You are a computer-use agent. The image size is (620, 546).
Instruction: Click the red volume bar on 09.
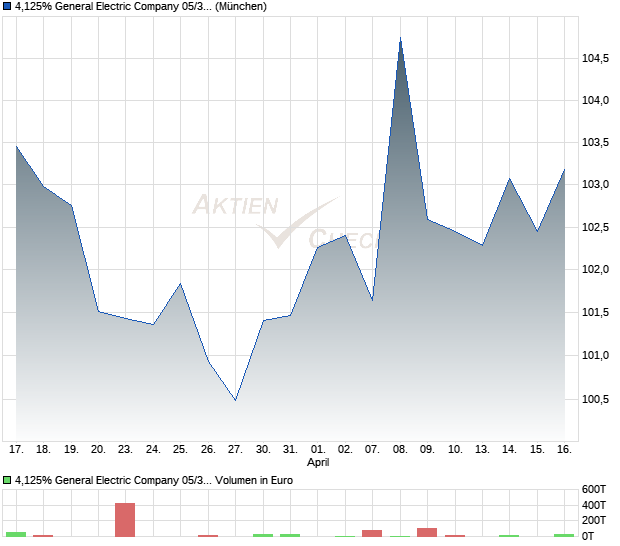(427, 532)
